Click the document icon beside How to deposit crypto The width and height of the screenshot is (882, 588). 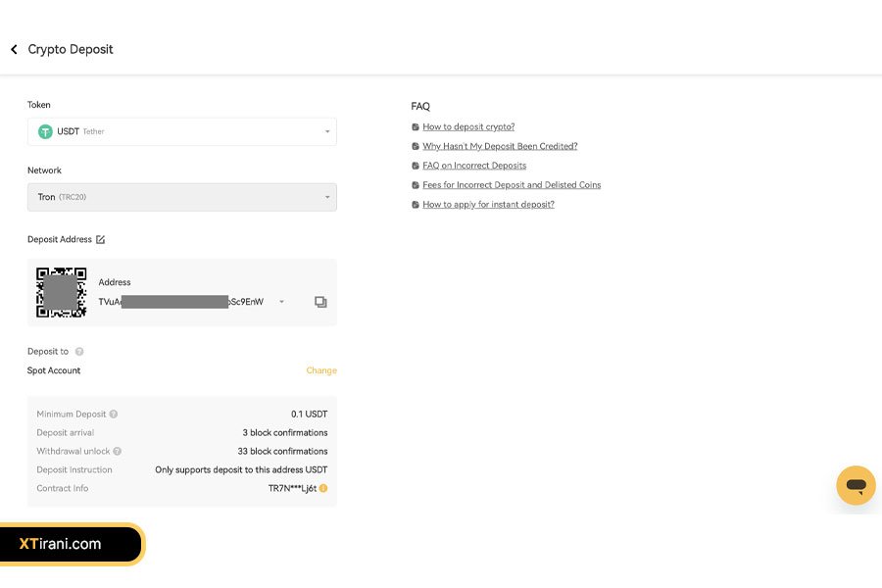point(416,127)
